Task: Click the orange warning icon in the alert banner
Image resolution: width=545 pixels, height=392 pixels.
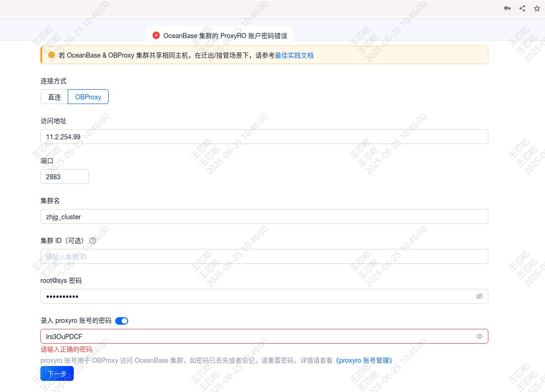Action: pyautogui.click(x=52, y=55)
